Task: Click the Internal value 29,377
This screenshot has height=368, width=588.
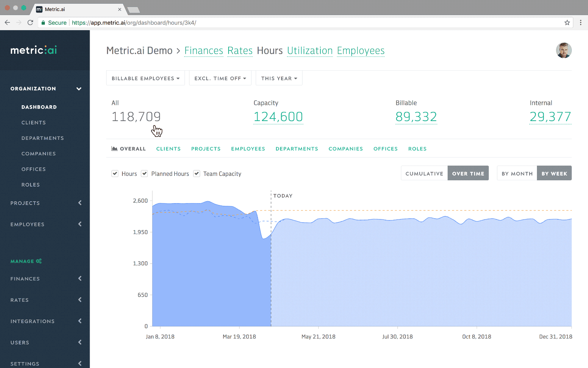Action: [551, 117]
